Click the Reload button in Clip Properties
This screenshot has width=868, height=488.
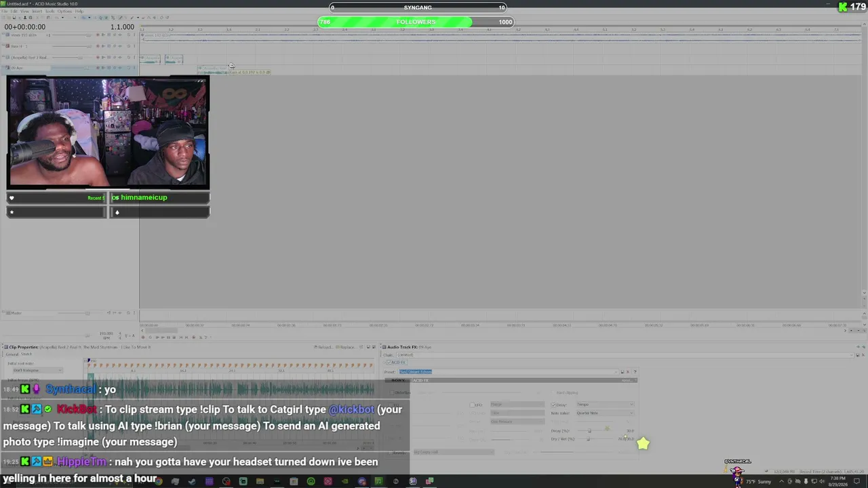click(x=323, y=347)
